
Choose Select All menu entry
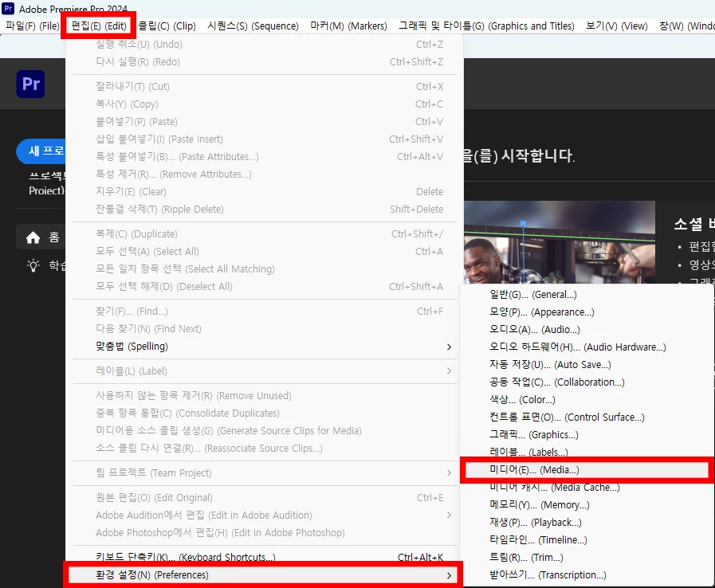[x=265, y=252]
